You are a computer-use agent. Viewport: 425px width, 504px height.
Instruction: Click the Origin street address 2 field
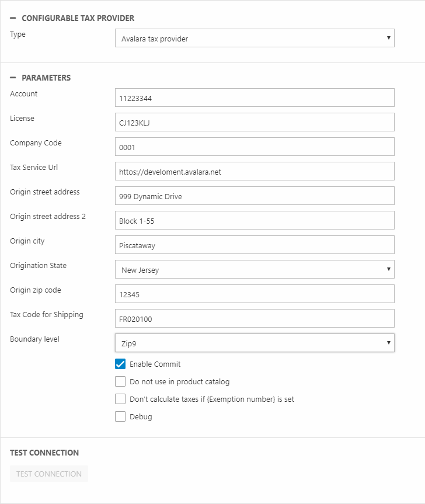(255, 221)
